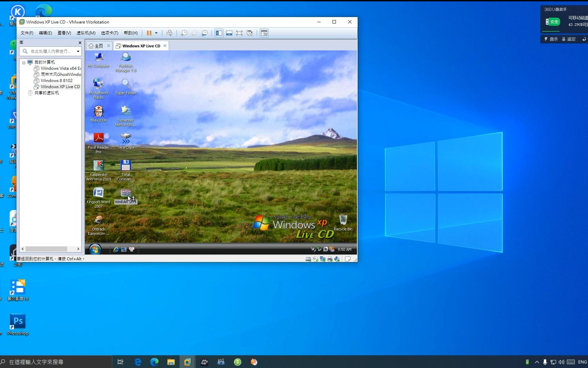Open Photoshop shortcut on Windows desktop

pos(18,324)
